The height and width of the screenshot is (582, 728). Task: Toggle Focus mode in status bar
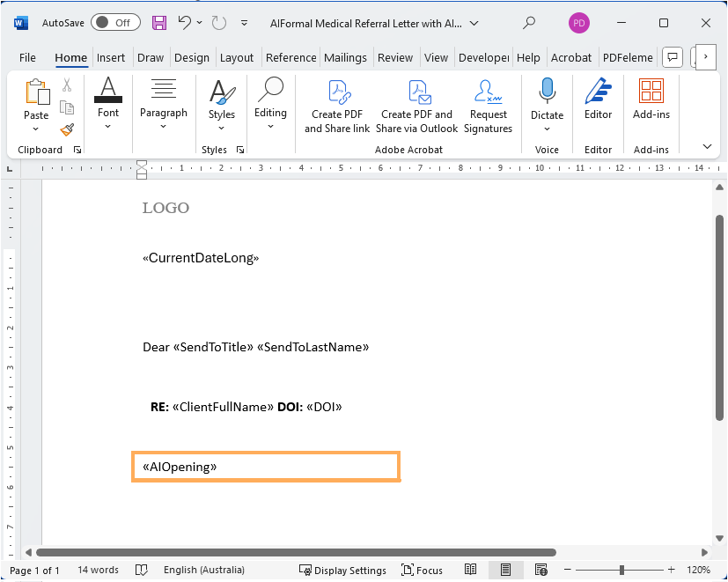422,570
